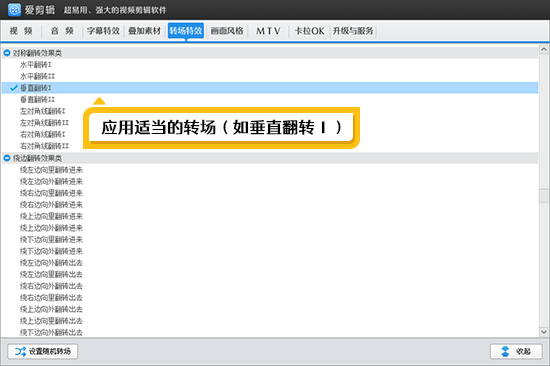The width and height of the screenshot is (550, 366).
Task: Click the active 转场特效 tab
Action: pyautogui.click(x=186, y=31)
